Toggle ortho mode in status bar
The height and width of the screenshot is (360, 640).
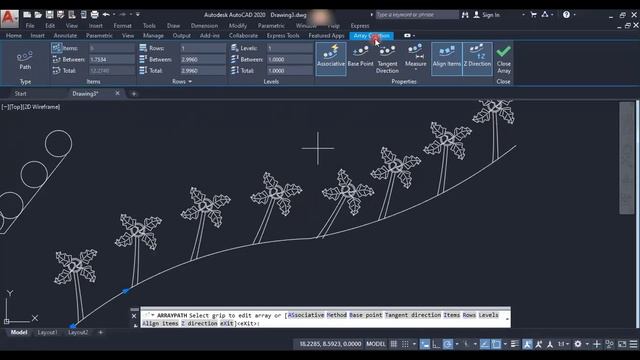click(436, 344)
